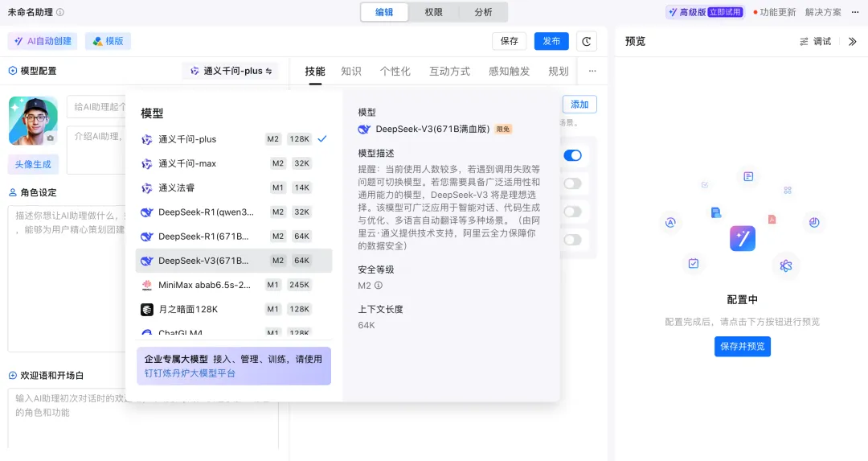Open the 知识 tab
Viewport: 868px width, 461px height.
point(351,71)
